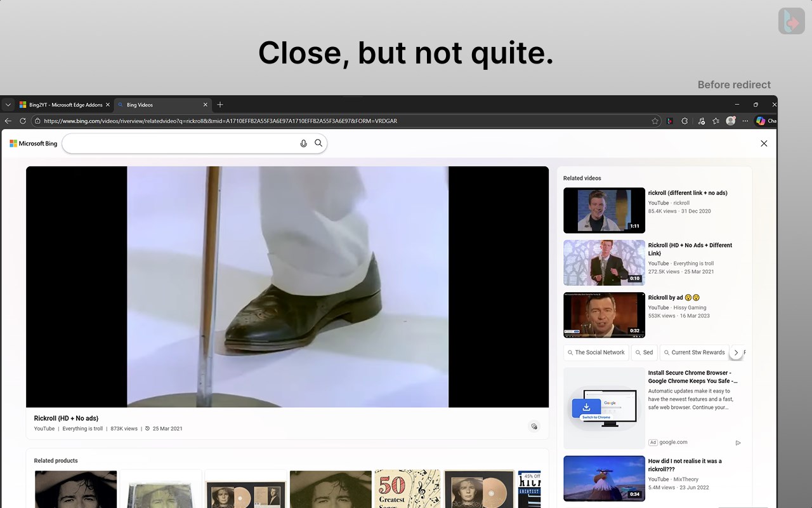Open the Google Chrome ad image
Viewport: 812px width, 508px height.
point(604,408)
